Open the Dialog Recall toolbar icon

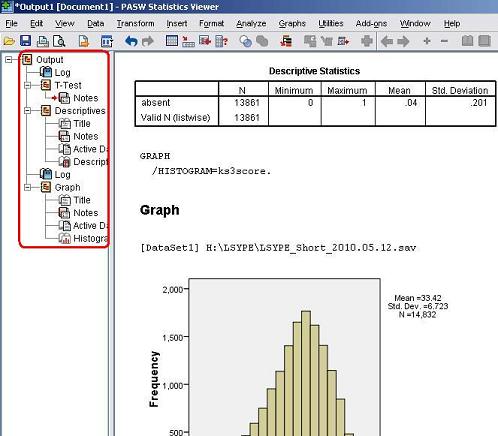pyautogui.click(x=107, y=41)
